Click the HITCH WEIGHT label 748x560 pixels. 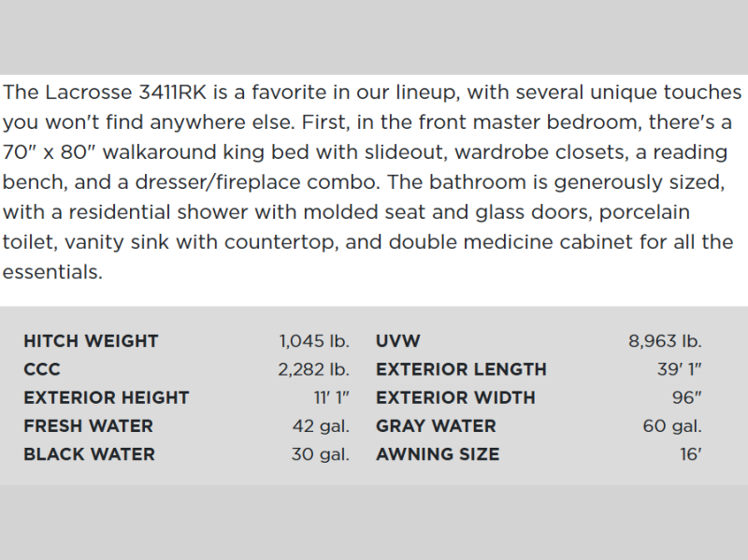91,341
